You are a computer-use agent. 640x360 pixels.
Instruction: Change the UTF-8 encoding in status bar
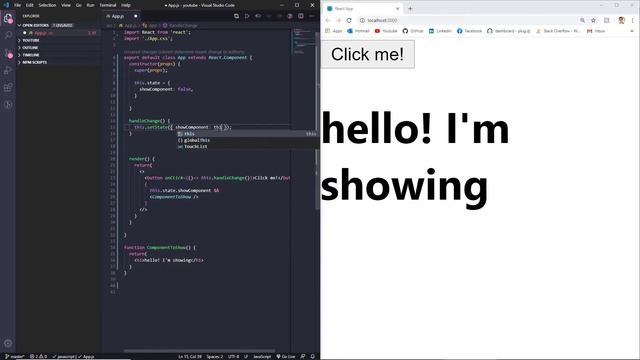point(233,356)
